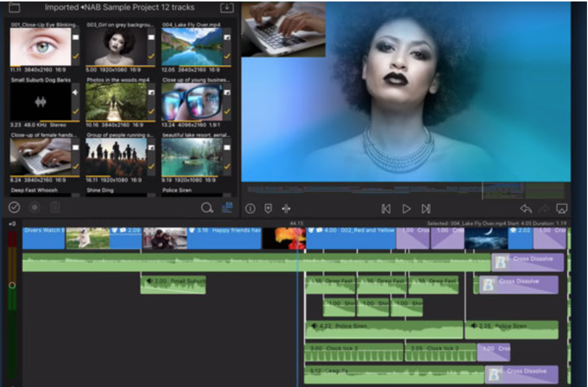Viewport: 588px width, 387px height.
Task: Toggle the multi-select checkmark circle in the library
Action: [x=14, y=208]
